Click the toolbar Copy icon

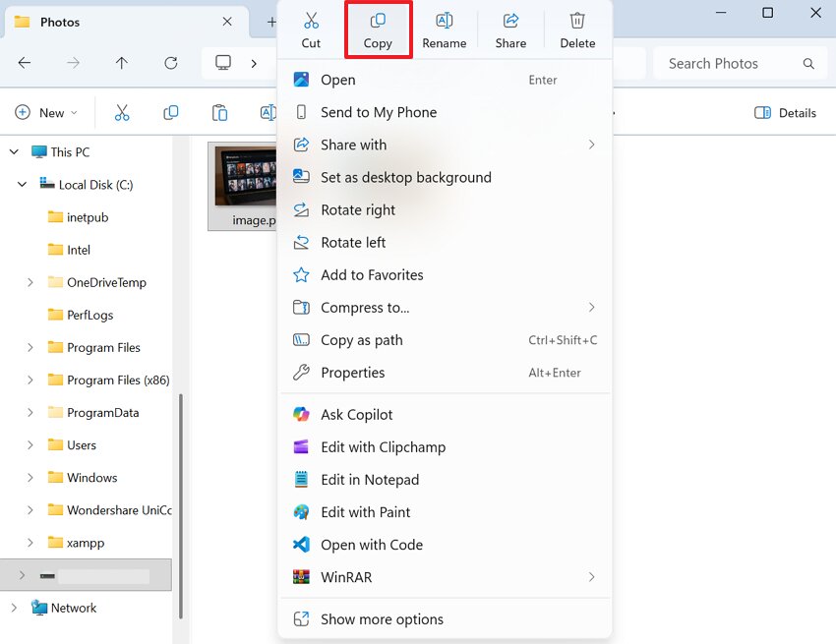pos(170,112)
